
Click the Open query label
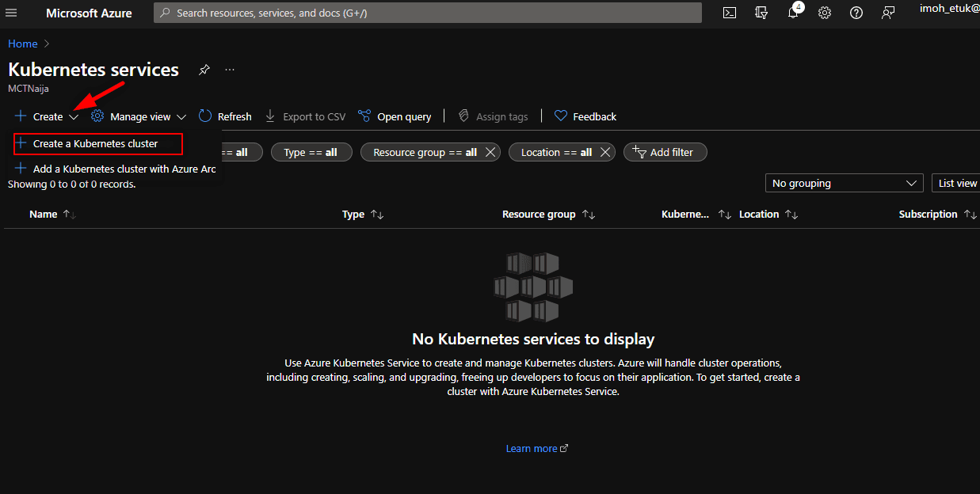(x=404, y=116)
